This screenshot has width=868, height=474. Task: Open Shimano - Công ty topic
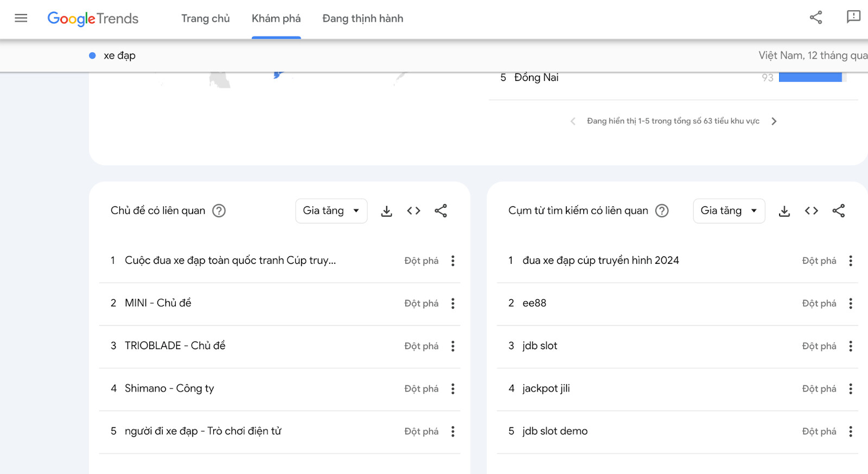point(169,389)
